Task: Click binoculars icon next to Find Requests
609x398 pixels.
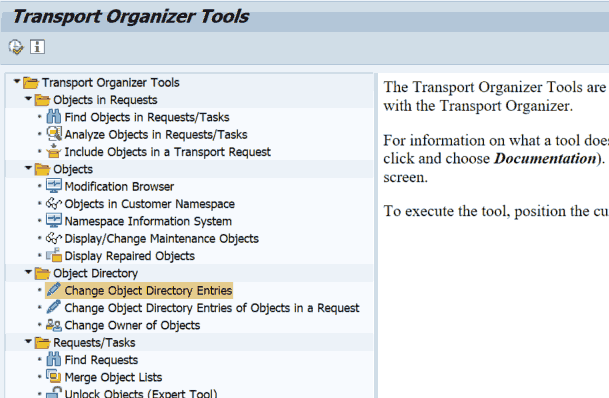Action: click(x=54, y=360)
